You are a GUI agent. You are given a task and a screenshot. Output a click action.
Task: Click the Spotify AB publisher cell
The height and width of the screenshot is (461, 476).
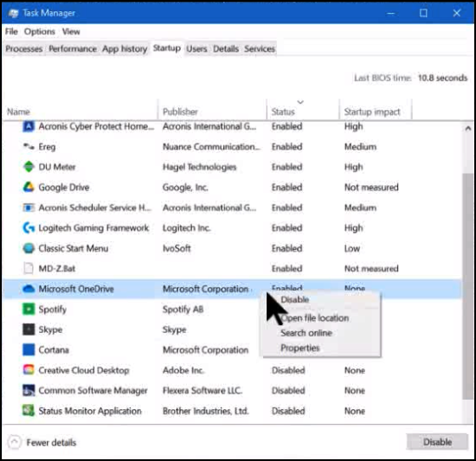coord(183,310)
